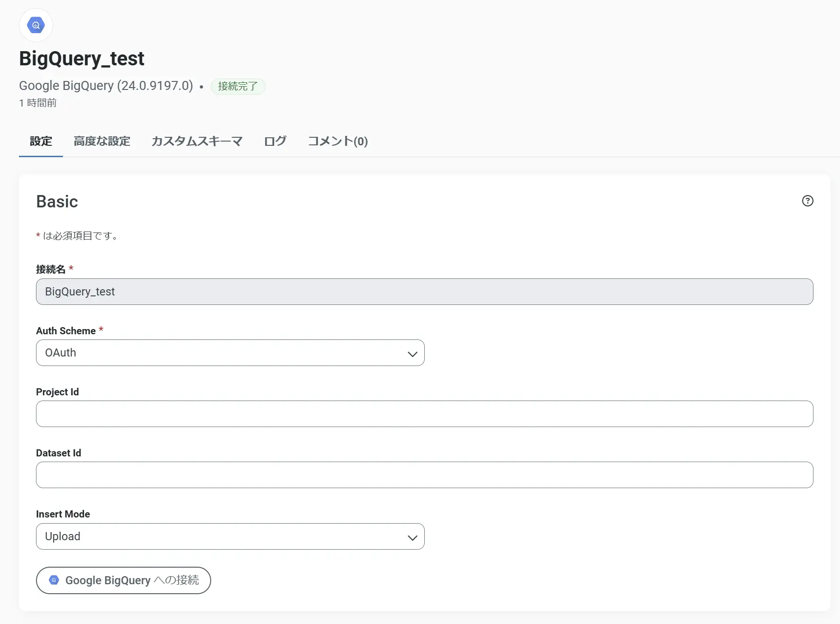Click the BigQuery hexagon logo icon
Screen dimensions: 840x624
[36, 25]
